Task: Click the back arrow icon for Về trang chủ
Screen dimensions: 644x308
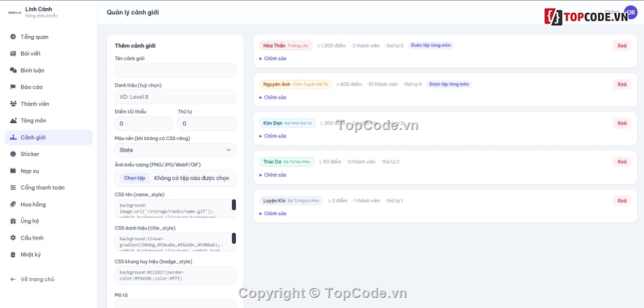Action: click(x=13, y=280)
